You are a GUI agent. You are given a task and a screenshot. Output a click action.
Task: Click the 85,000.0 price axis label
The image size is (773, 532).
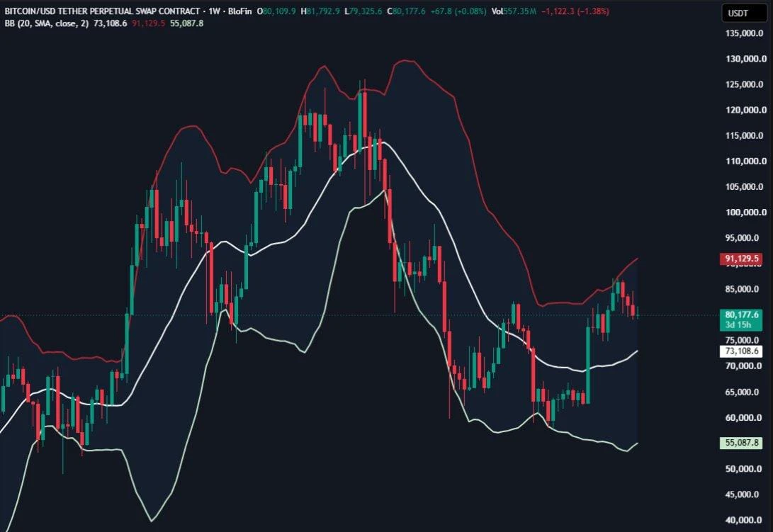pyautogui.click(x=742, y=290)
